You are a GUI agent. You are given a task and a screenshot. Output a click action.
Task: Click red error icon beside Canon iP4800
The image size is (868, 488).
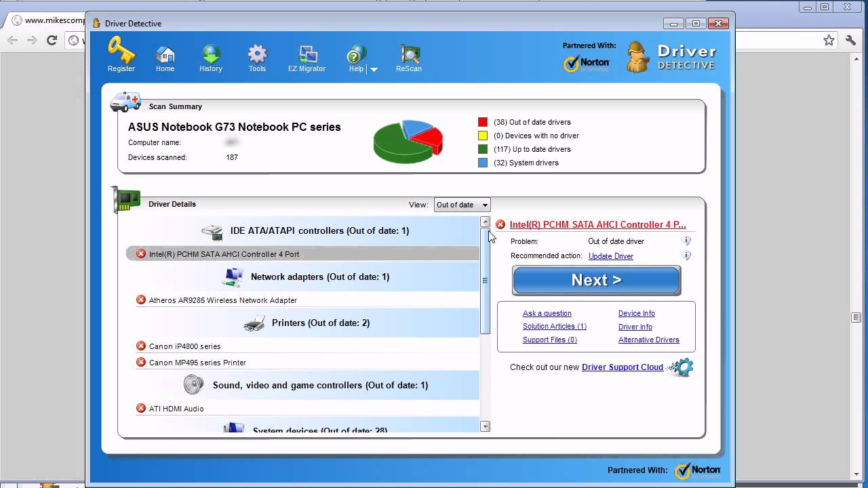[x=141, y=346]
